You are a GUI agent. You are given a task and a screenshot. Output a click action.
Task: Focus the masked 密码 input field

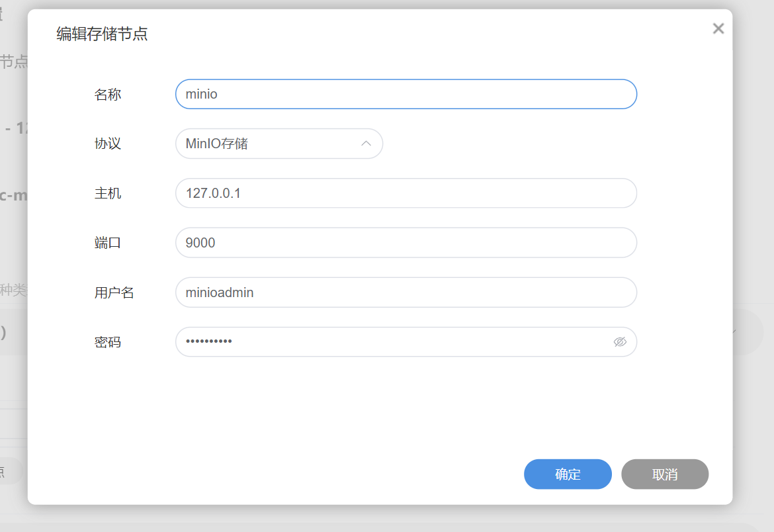(x=394, y=342)
